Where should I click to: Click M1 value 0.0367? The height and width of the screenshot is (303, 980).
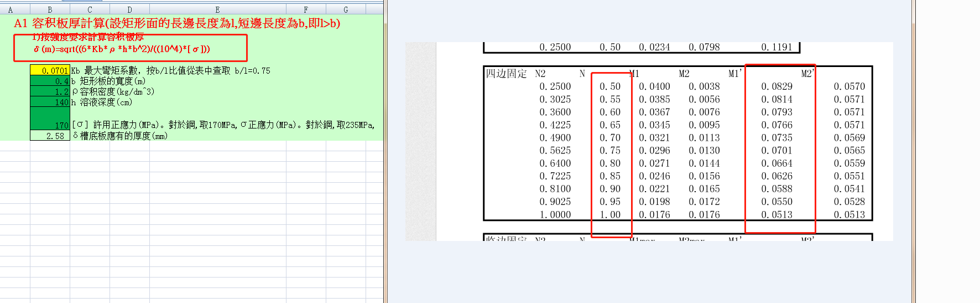pyautogui.click(x=654, y=112)
